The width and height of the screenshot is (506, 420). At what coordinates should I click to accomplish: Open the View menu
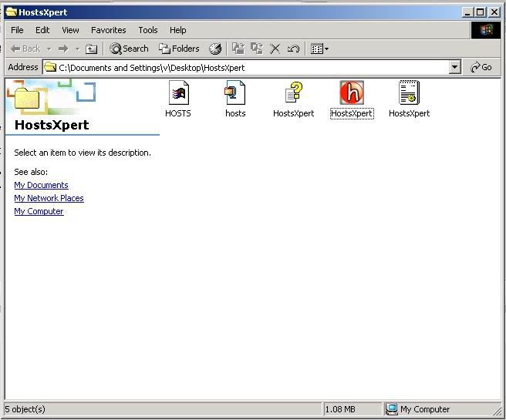pyautogui.click(x=70, y=30)
